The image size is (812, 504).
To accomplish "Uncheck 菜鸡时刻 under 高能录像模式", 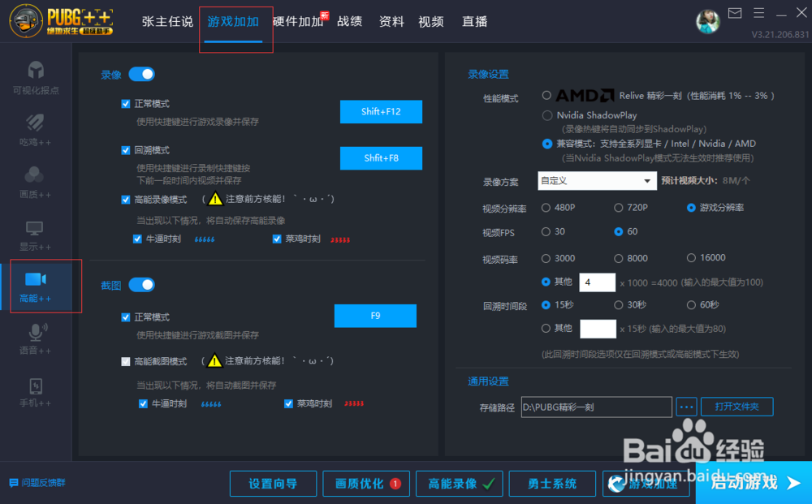I will pos(277,239).
